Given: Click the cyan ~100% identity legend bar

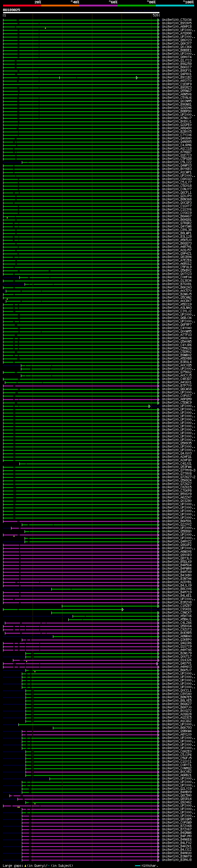Looking at the screenshot, I should coord(175,6).
